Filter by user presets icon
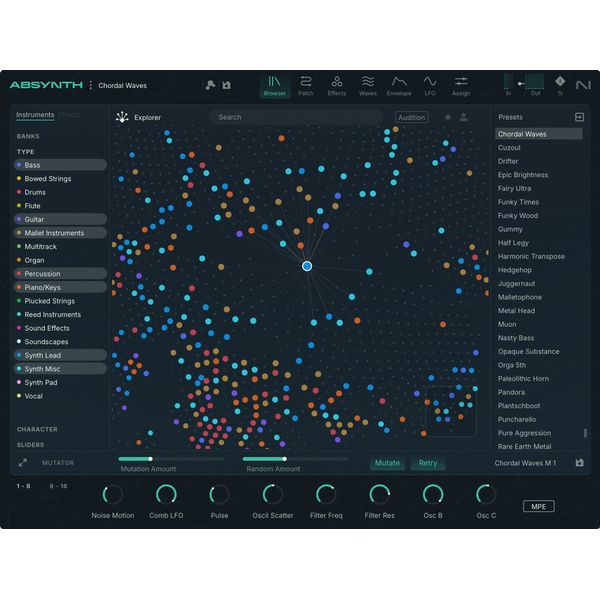 [x=463, y=117]
